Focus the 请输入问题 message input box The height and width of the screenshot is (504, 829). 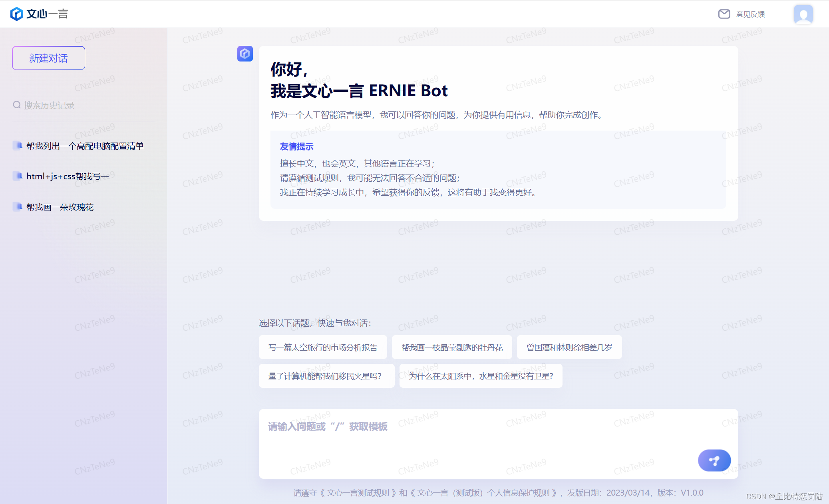pyautogui.click(x=498, y=444)
